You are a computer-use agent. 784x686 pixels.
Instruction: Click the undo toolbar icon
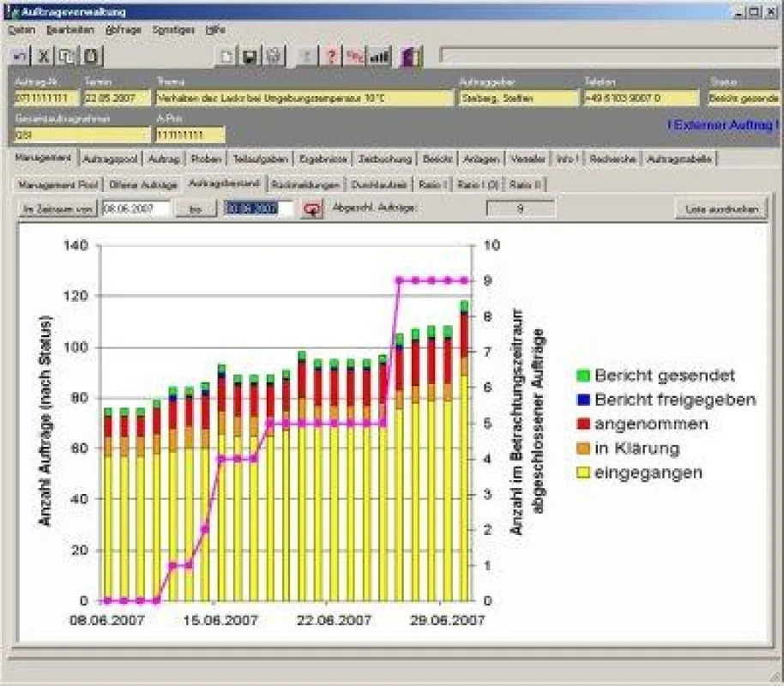[20, 57]
